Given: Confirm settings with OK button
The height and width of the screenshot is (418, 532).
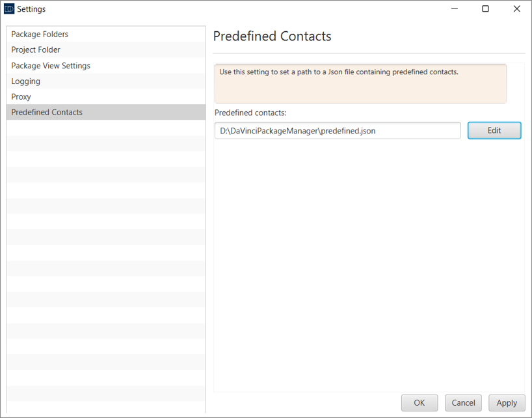Looking at the screenshot, I should (x=419, y=403).
